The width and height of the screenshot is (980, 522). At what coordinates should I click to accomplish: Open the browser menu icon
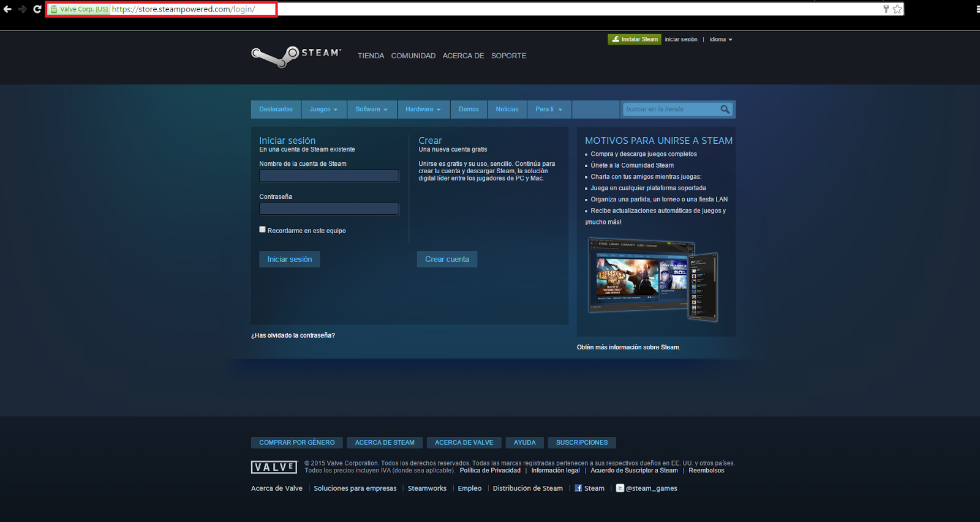977,9
